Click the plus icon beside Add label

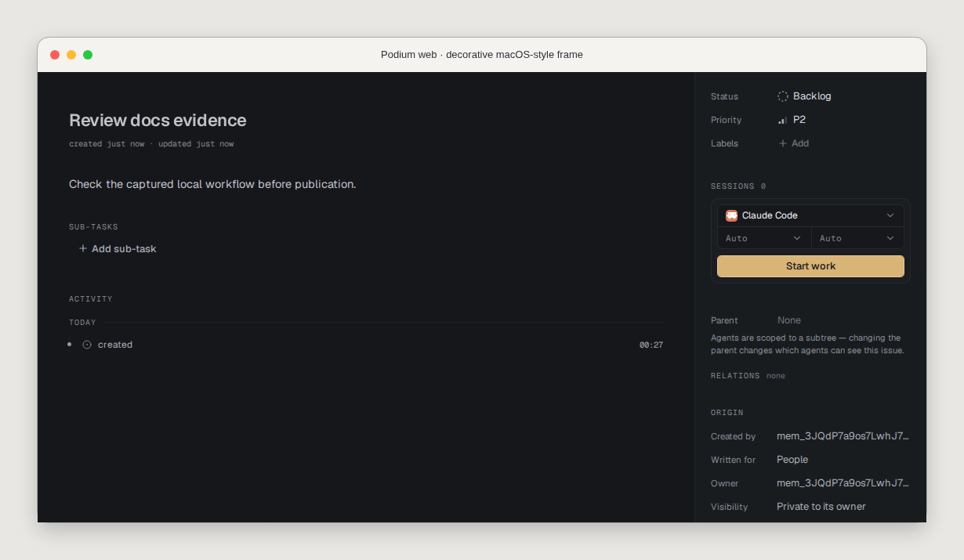(x=782, y=143)
